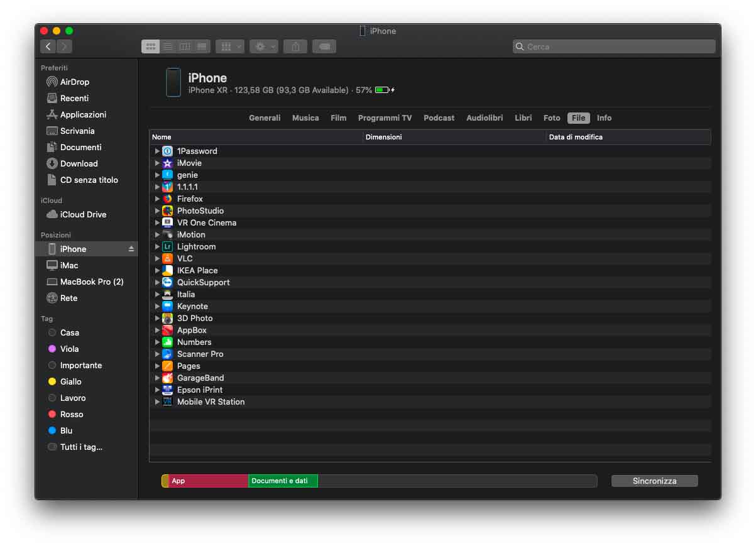Image resolution: width=756 pixels, height=546 pixels.
Task: Select the Mobile VR Station row
Action: pos(430,401)
